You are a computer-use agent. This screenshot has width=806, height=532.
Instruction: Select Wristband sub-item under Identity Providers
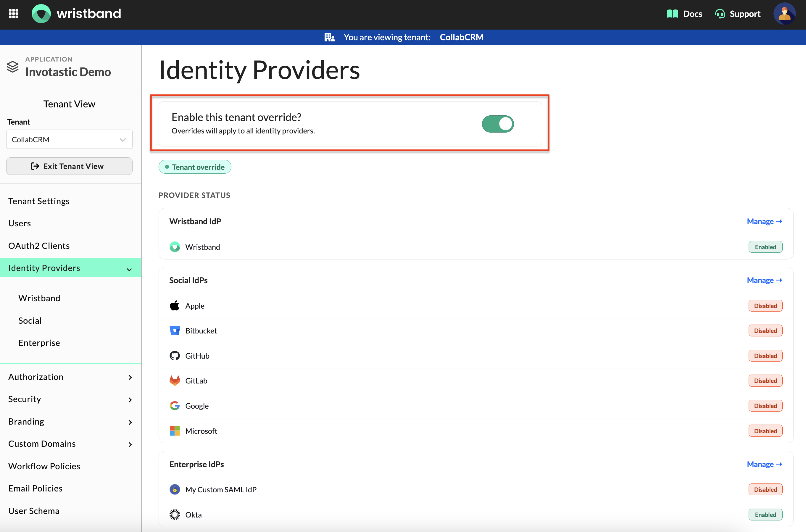pyautogui.click(x=39, y=298)
